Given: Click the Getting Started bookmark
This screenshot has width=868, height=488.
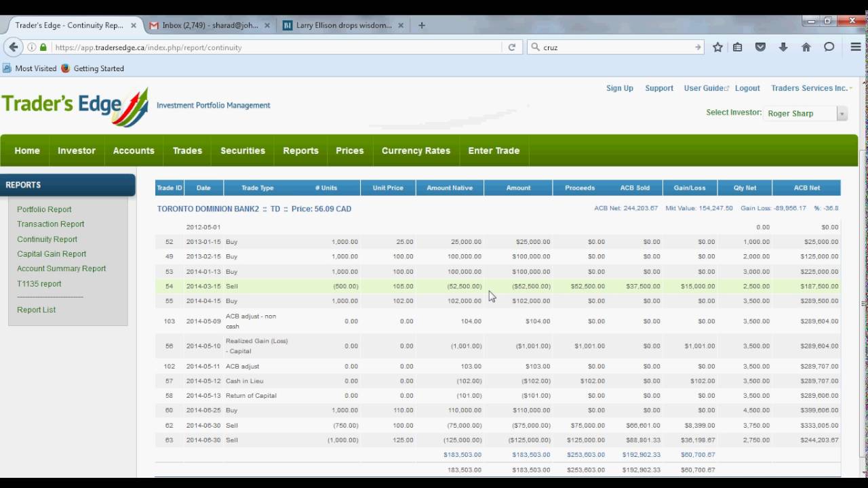Looking at the screenshot, I should pyautogui.click(x=92, y=68).
